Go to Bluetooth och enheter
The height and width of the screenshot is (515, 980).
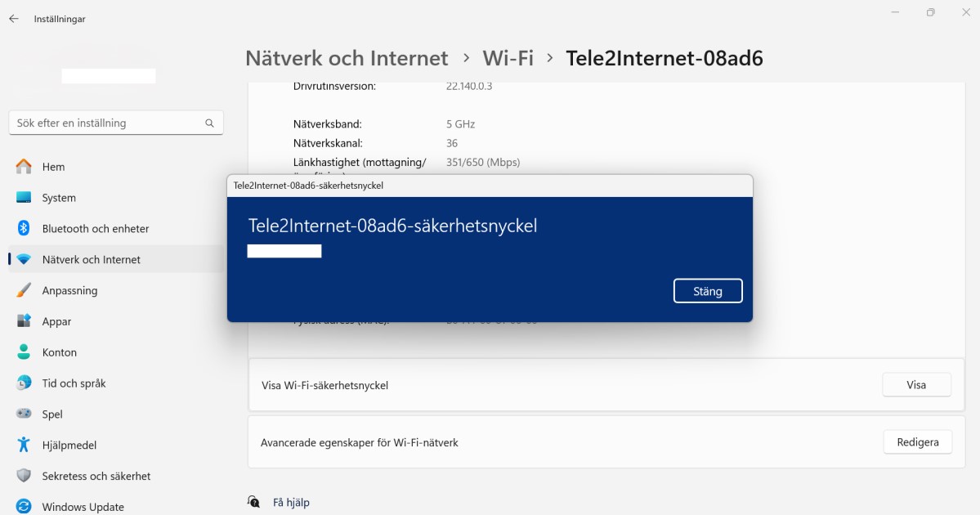116,229
